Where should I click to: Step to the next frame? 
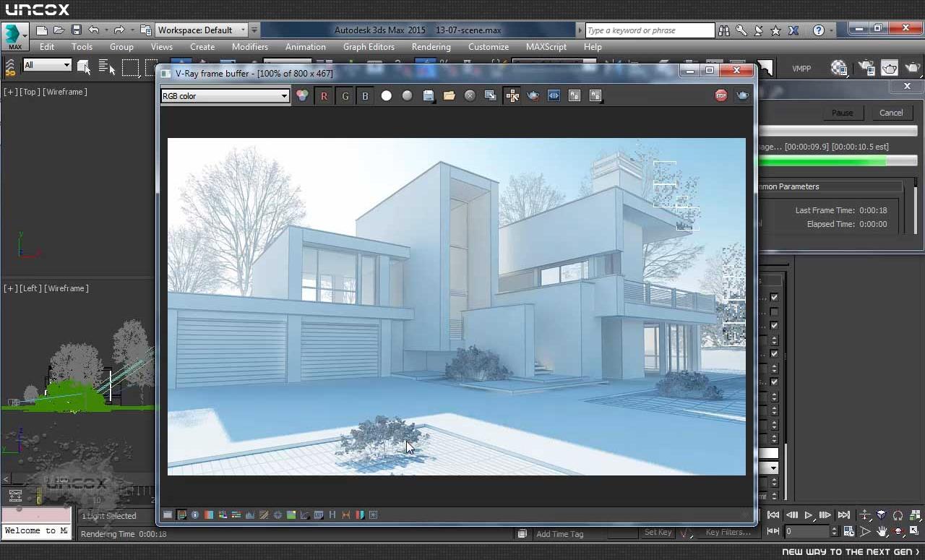coord(825,515)
